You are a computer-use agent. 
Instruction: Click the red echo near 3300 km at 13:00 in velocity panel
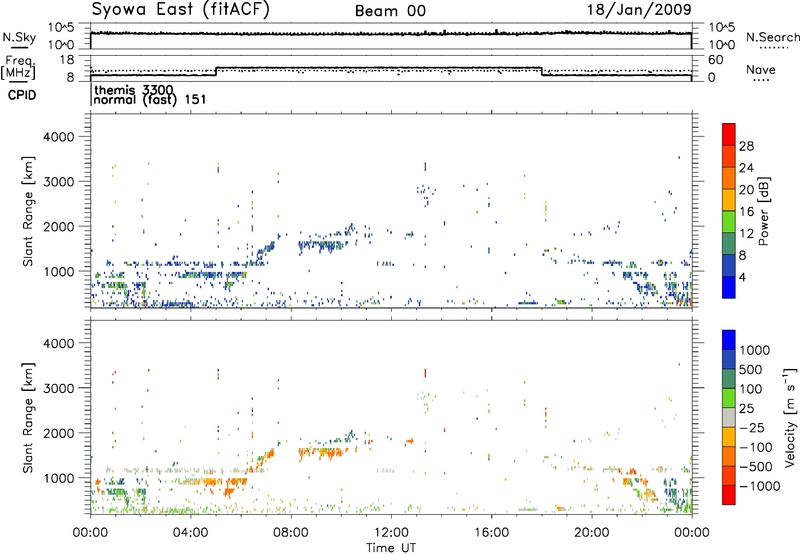tap(425, 373)
